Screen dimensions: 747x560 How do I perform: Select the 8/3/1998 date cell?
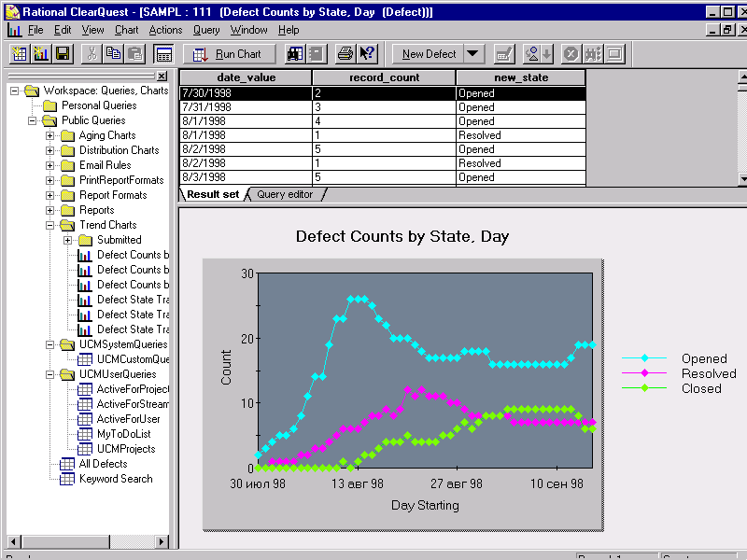click(246, 177)
